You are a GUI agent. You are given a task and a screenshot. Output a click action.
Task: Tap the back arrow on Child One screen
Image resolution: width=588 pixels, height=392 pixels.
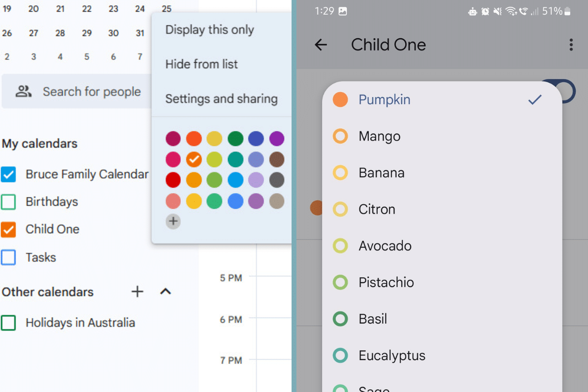pyautogui.click(x=321, y=45)
